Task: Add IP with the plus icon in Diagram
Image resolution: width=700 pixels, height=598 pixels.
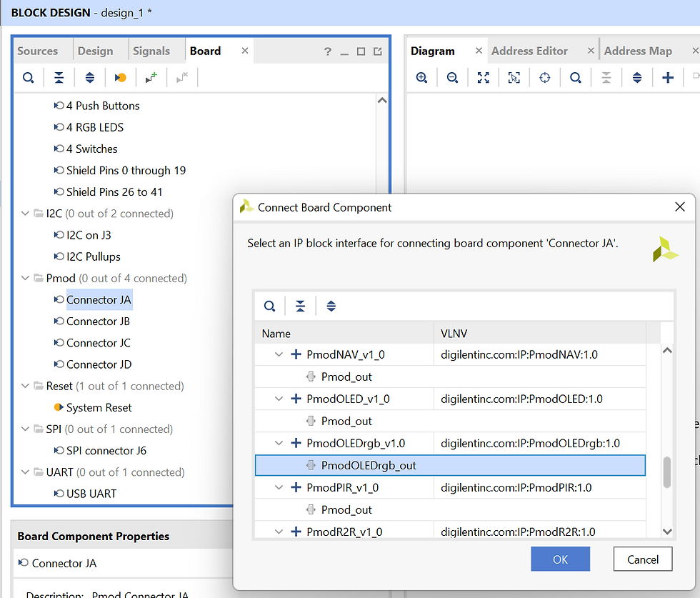Action: (668, 78)
